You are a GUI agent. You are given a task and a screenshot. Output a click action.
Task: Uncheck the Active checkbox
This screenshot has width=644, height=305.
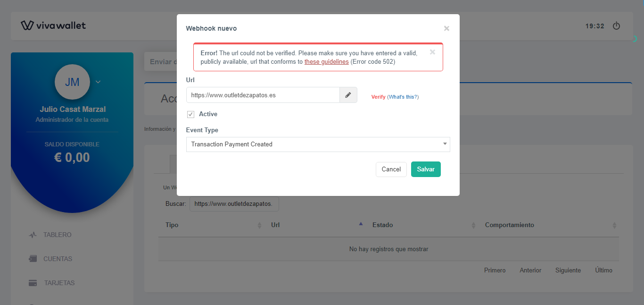pyautogui.click(x=190, y=114)
